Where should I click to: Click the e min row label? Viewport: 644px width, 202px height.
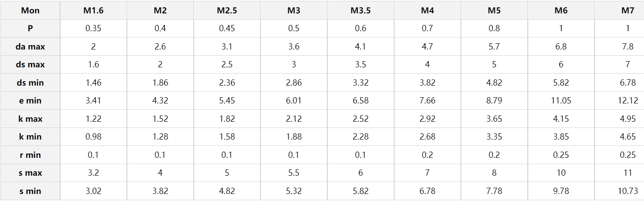30,101
